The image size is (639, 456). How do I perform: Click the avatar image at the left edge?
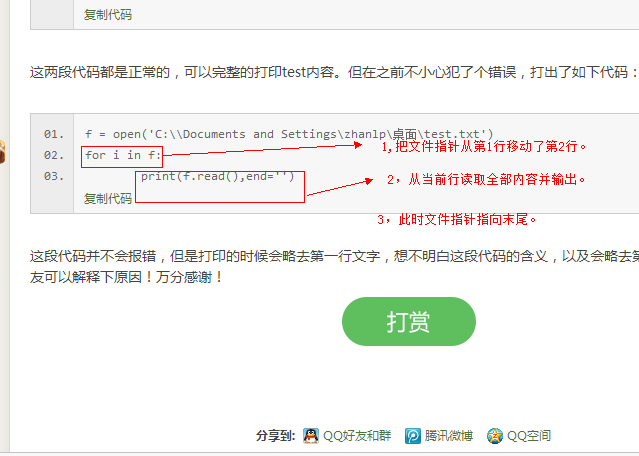(2, 152)
